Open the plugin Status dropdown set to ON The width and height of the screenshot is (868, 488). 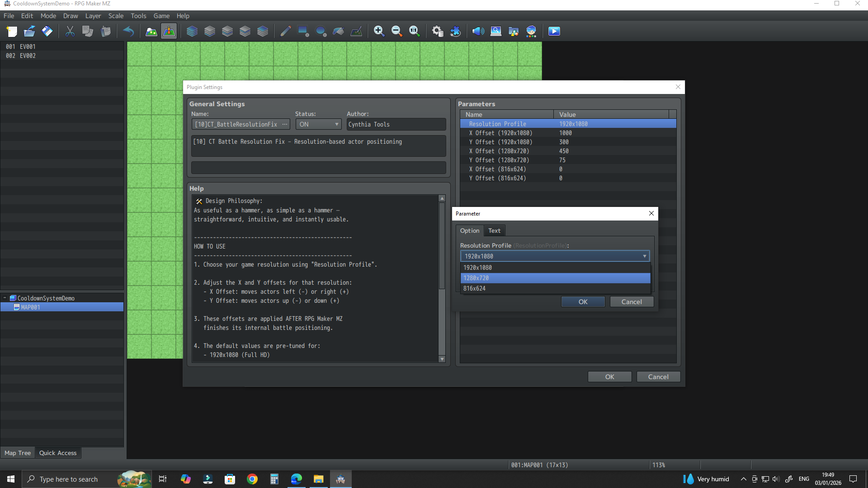[x=318, y=124]
